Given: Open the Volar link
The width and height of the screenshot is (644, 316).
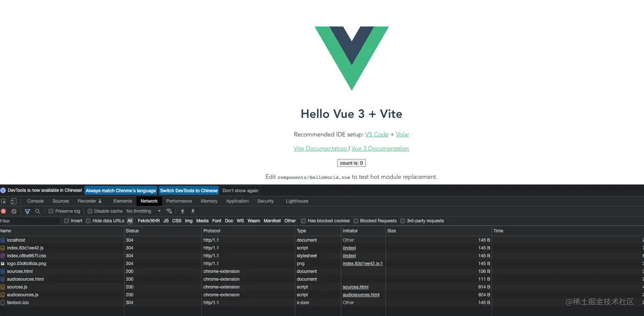Looking at the screenshot, I should pos(402,134).
